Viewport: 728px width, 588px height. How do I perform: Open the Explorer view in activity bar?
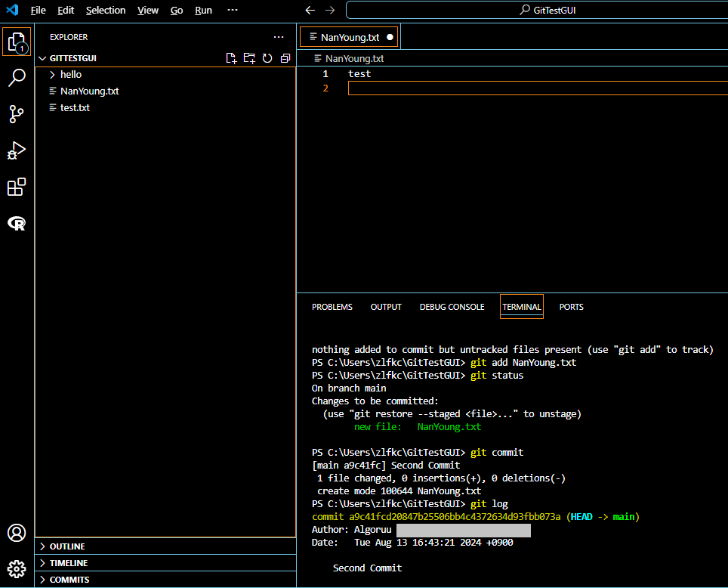pos(17,42)
